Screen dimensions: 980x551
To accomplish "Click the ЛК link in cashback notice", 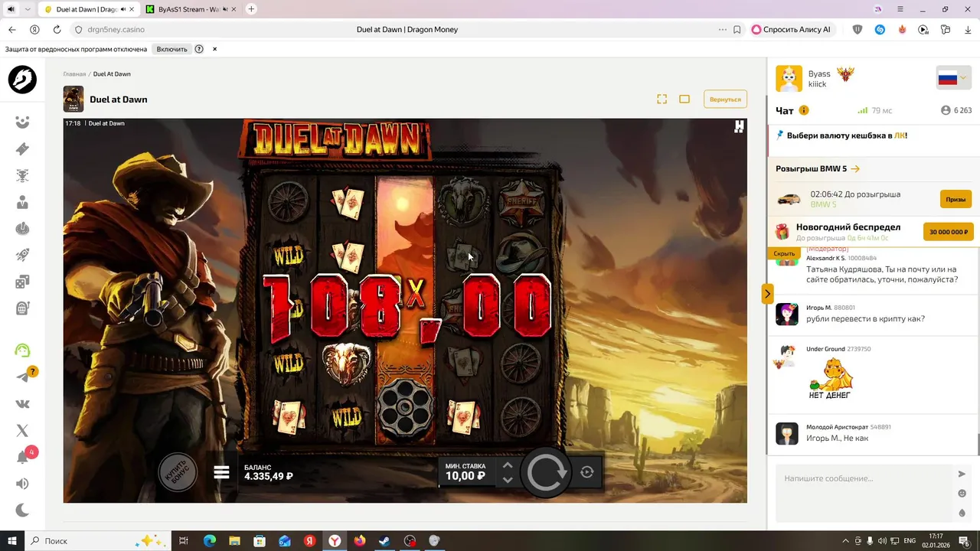I will tap(900, 135).
